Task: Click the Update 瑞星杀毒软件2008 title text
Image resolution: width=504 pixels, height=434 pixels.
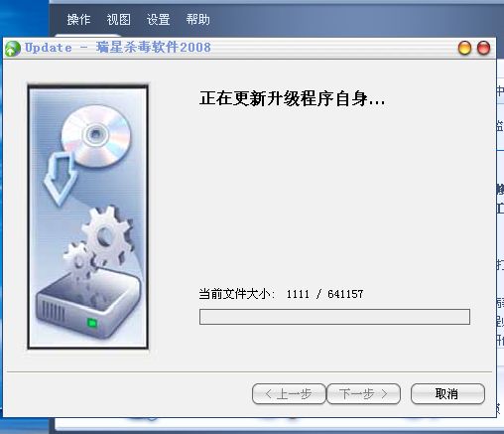Action: tap(118, 48)
